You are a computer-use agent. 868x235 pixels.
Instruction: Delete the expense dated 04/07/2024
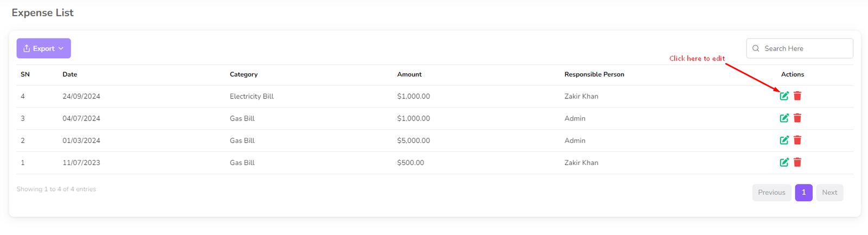797,118
